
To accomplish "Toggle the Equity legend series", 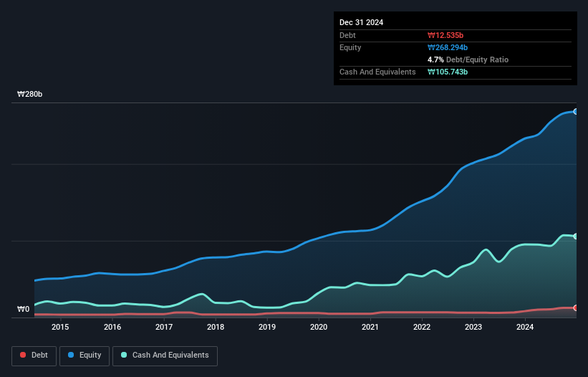I will click(85, 355).
